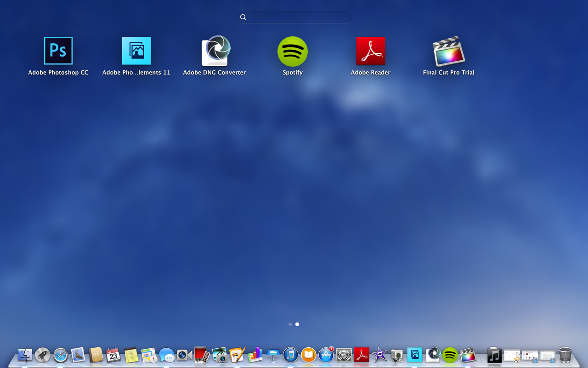This screenshot has height=368, width=588.
Task: Launch Safari from the dock
Action: click(60, 355)
